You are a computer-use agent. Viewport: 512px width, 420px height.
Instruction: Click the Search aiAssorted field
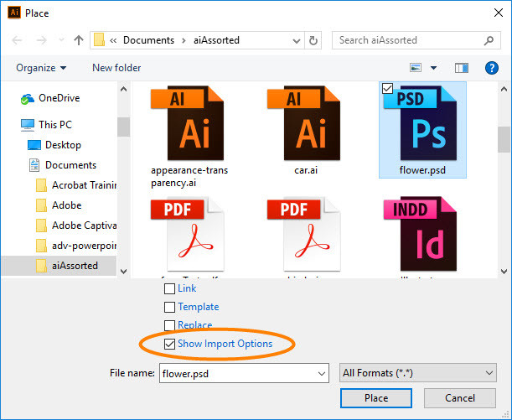click(x=416, y=40)
